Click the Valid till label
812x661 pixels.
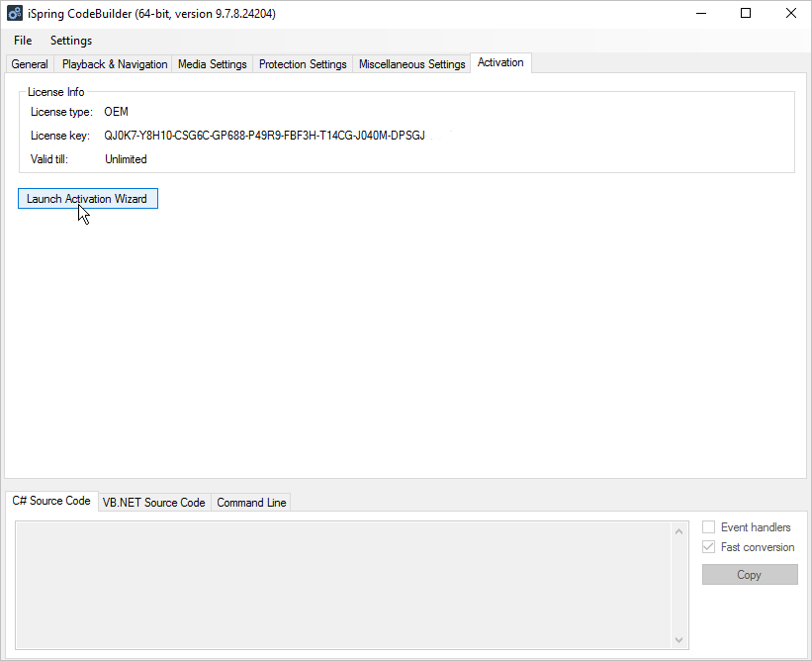49,159
